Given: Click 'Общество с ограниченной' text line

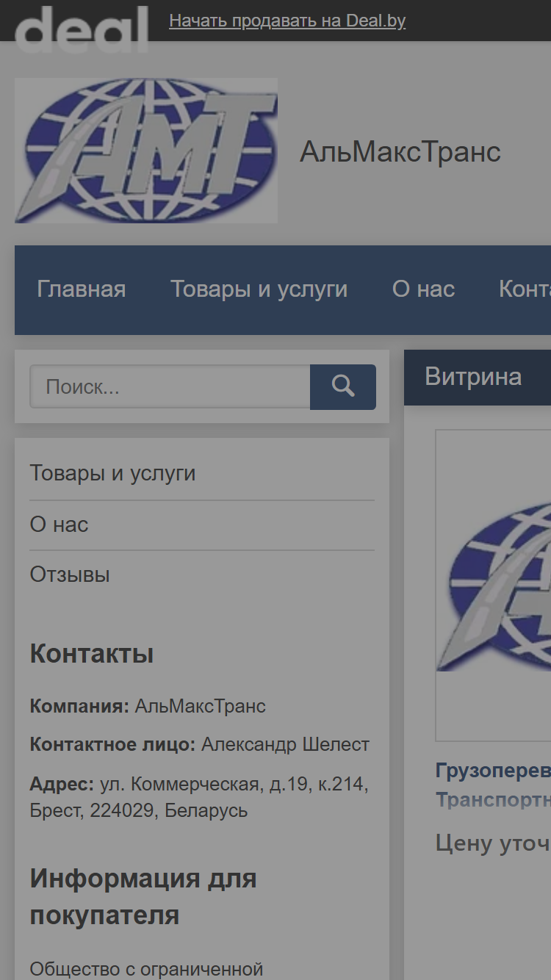Looking at the screenshot, I should tap(146, 969).
